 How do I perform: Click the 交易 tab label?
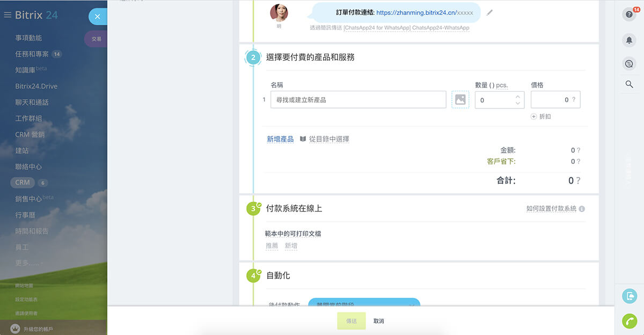click(x=97, y=39)
